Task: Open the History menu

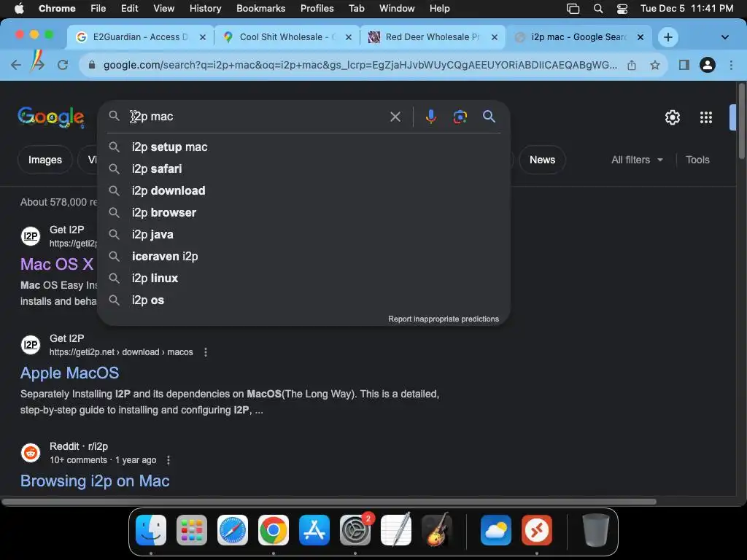Action: (x=205, y=9)
